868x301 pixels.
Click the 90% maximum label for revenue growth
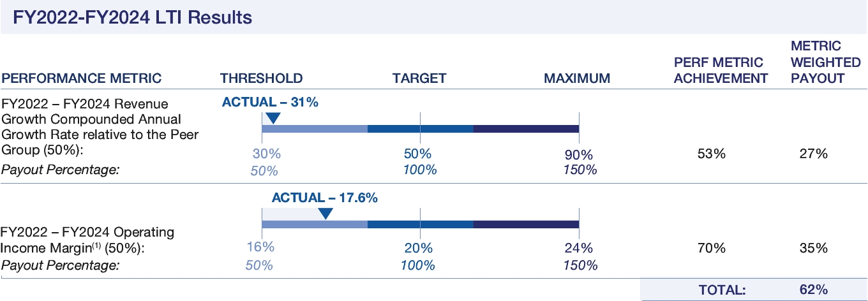[x=580, y=155]
